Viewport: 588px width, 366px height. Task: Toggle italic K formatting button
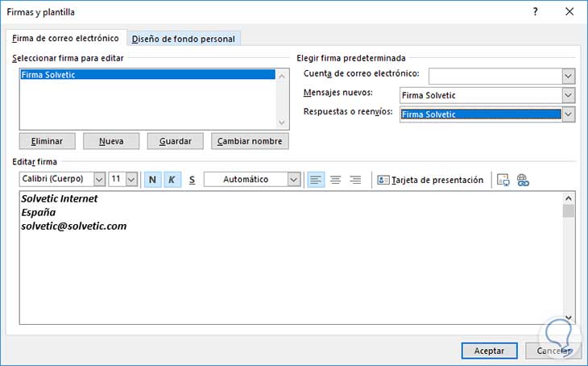172,180
